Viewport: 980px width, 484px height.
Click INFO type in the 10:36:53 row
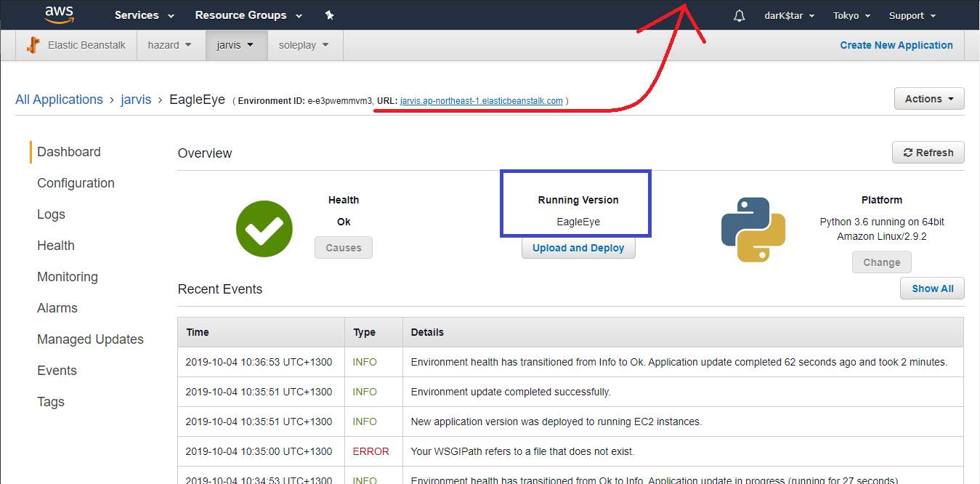365,362
